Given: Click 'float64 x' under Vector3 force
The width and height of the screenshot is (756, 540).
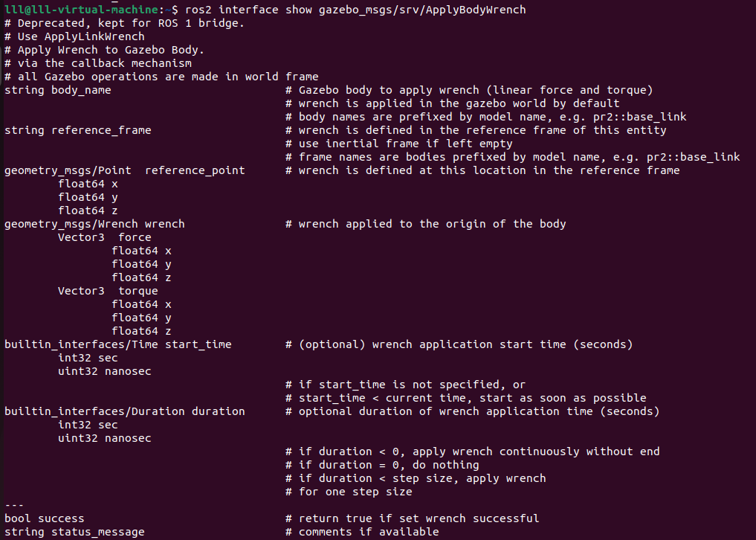Looking at the screenshot, I should click(141, 251).
